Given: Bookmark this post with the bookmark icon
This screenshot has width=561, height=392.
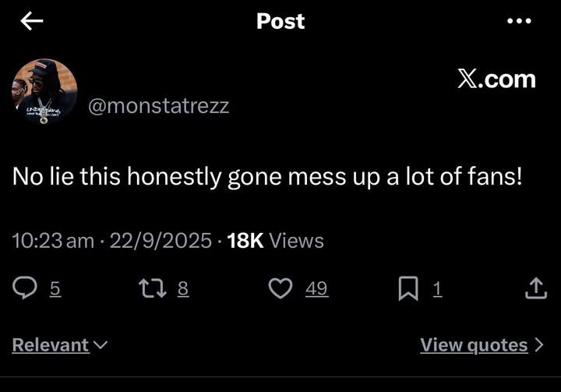Looking at the screenshot, I should (408, 289).
